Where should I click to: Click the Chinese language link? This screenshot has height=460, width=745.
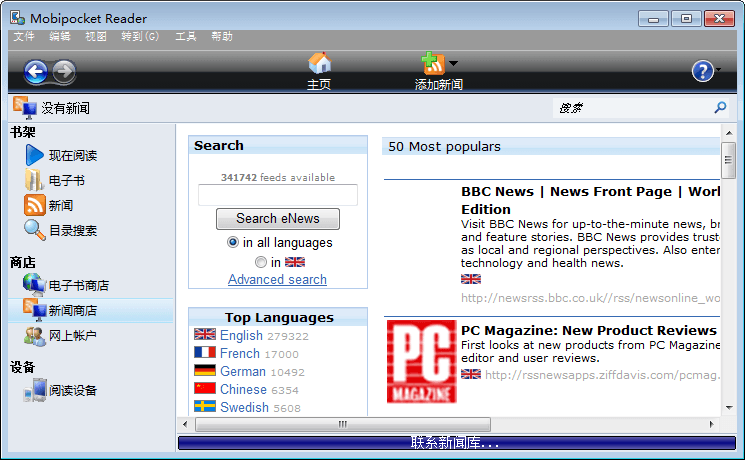pyautogui.click(x=243, y=390)
